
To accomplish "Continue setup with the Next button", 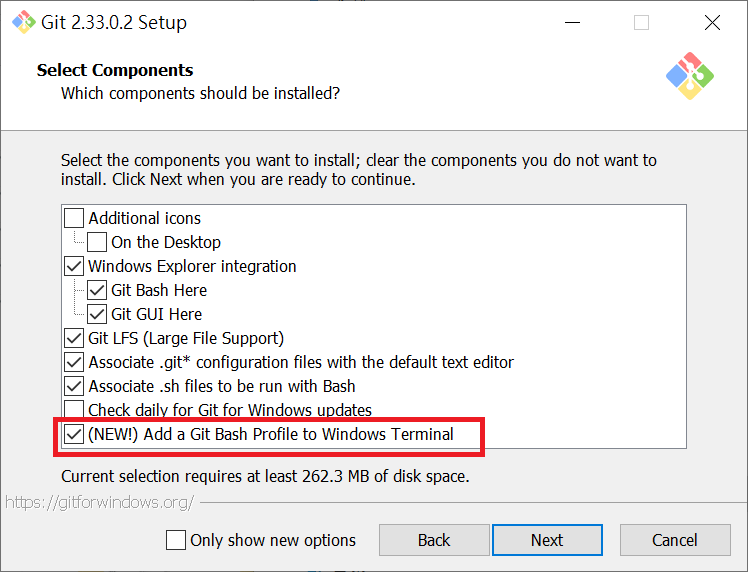I will (x=547, y=540).
